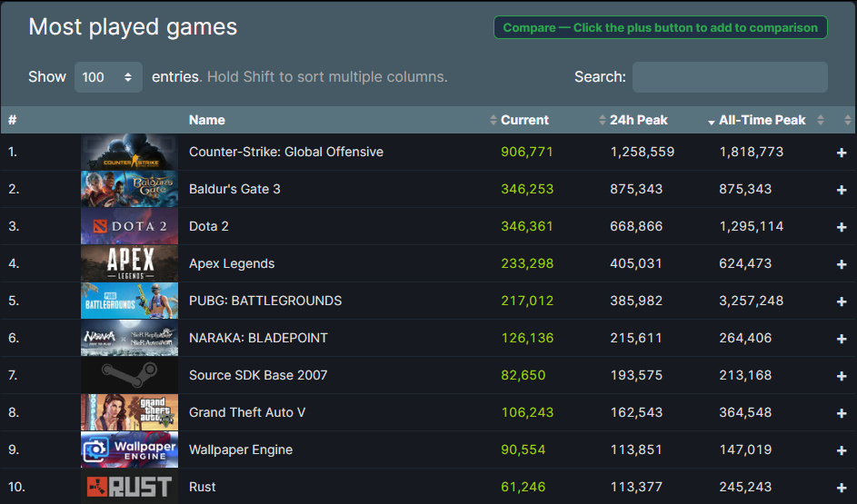Open NARAKA: BLADEPOINT name link
Image resolution: width=857 pixels, height=504 pixels.
coord(258,338)
